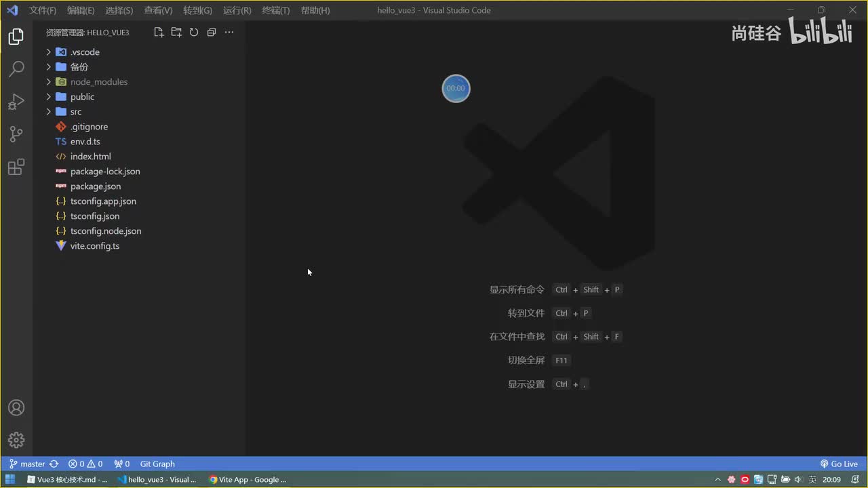Click the sync changes icon beside master
Image resolution: width=868 pixels, height=488 pixels.
(x=54, y=464)
